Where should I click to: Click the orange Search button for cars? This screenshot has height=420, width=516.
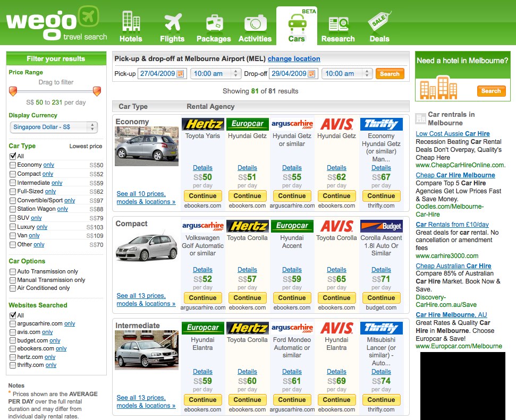point(390,74)
